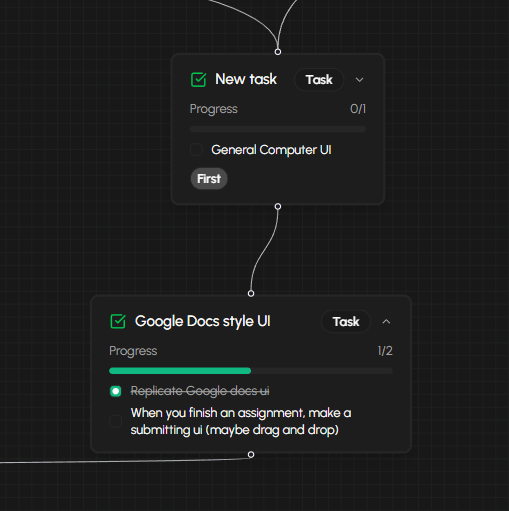Screen dimensions: 509x511
Task: Click the Google Docs style UI title
Action: (x=203, y=321)
